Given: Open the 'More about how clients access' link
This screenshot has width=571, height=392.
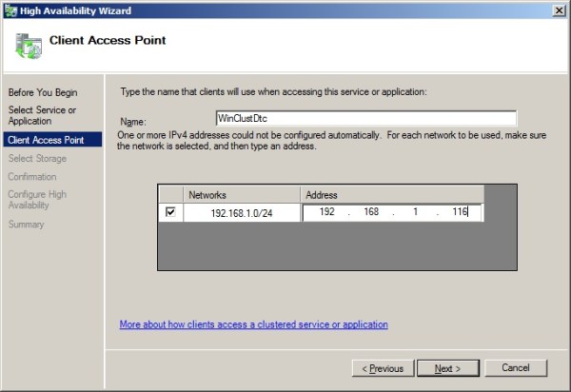Looking at the screenshot, I should [x=253, y=324].
